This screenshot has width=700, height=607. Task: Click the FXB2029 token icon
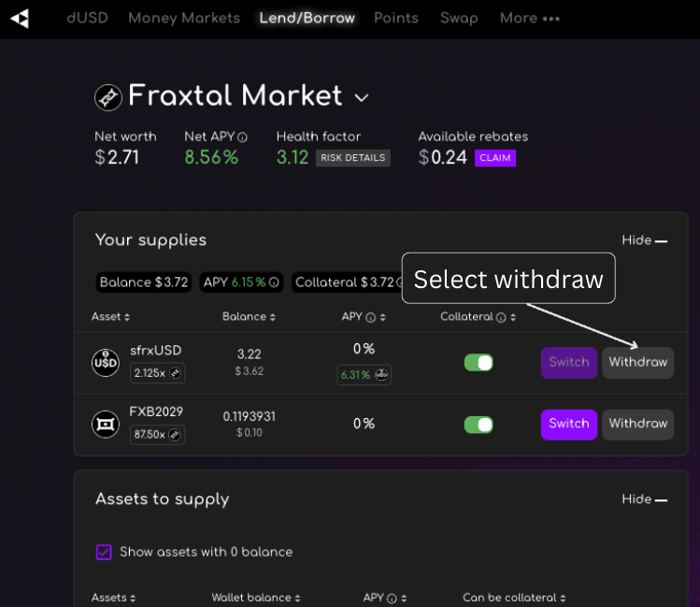[x=106, y=424]
